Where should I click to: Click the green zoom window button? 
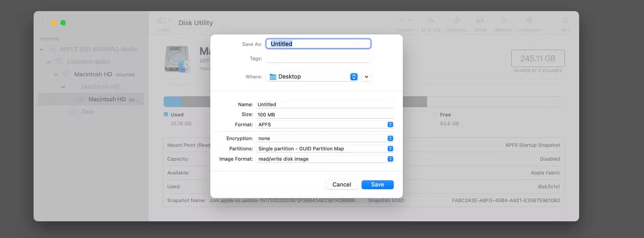(63, 23)
